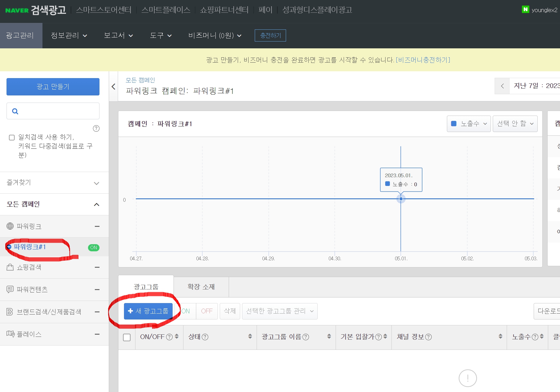Open the 모든 캠페인 breadcrumb link
The width and height of the screenshot is (560, 392).
[140, 80]
